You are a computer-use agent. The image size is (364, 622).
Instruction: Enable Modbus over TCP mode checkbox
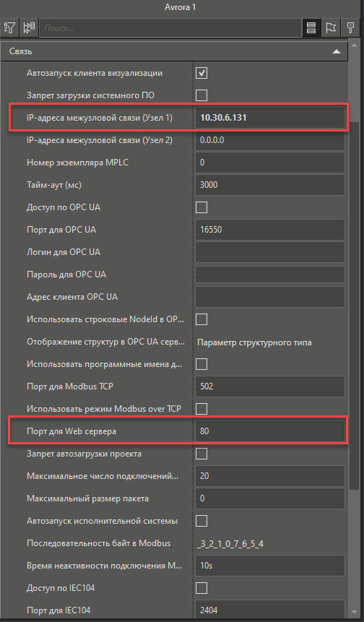(201, 409)
